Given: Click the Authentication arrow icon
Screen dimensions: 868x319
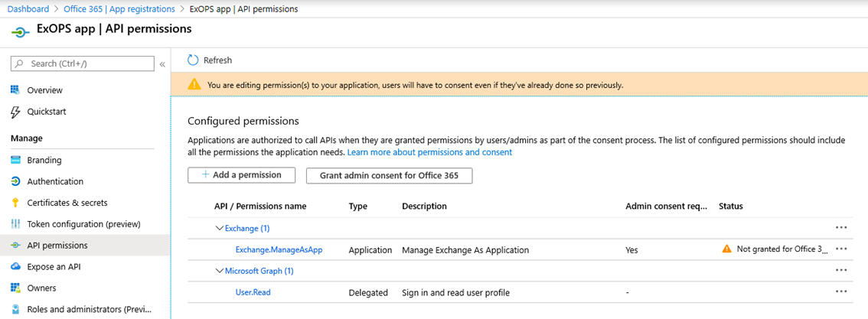Looking at the screenshot, I should (x=16, y=181).
